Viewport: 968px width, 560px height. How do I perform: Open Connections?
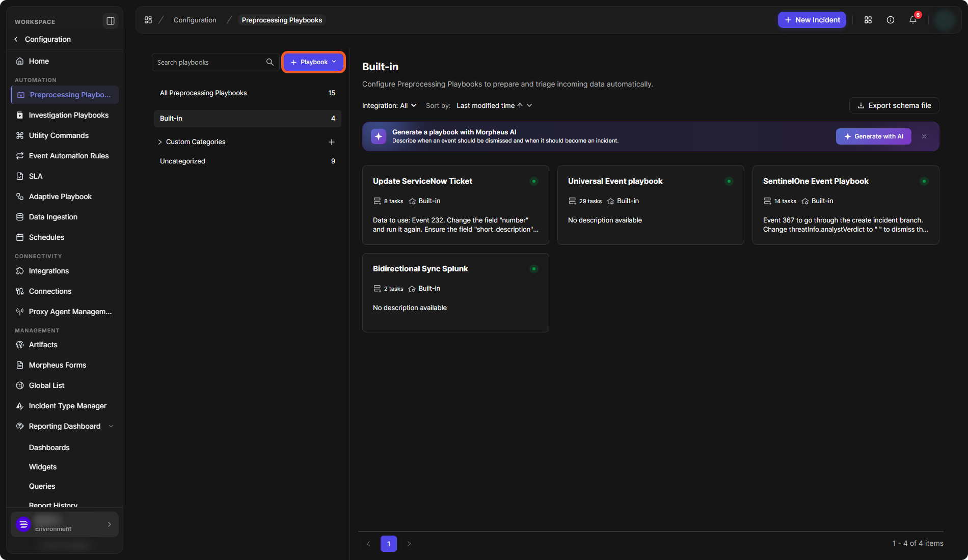[65, 291]
